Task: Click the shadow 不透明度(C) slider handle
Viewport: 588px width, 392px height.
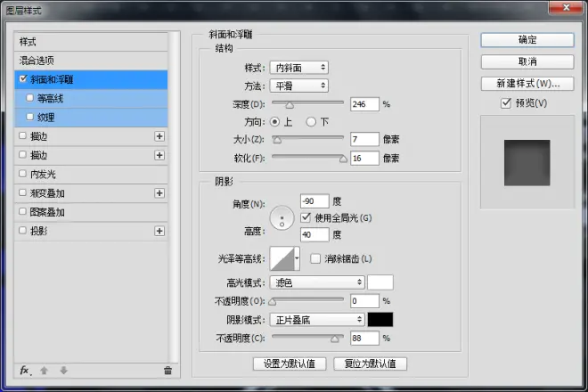Action: click(x=334, y=339)
